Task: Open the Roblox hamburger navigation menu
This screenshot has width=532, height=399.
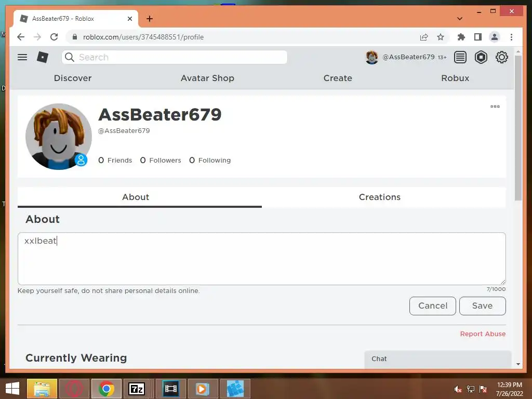Action: tap(22, 57)
